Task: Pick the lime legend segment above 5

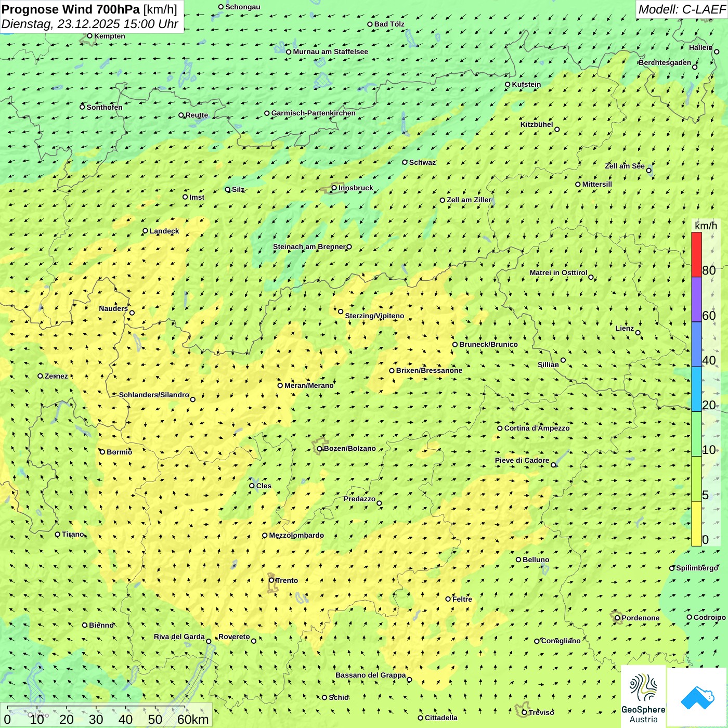Action: click(x=696, y=479)
